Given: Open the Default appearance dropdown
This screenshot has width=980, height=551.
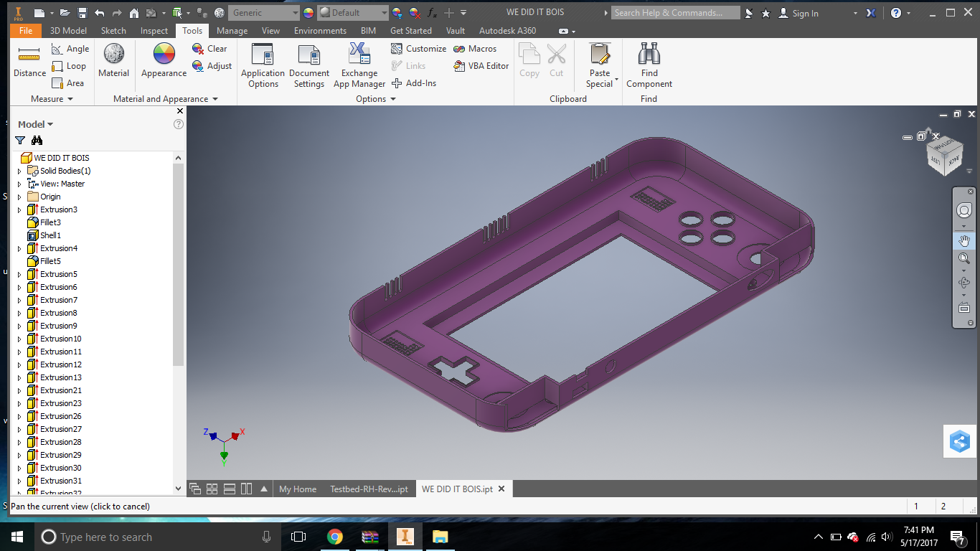Looking at the screenshot, I should [x=353, y=13].
